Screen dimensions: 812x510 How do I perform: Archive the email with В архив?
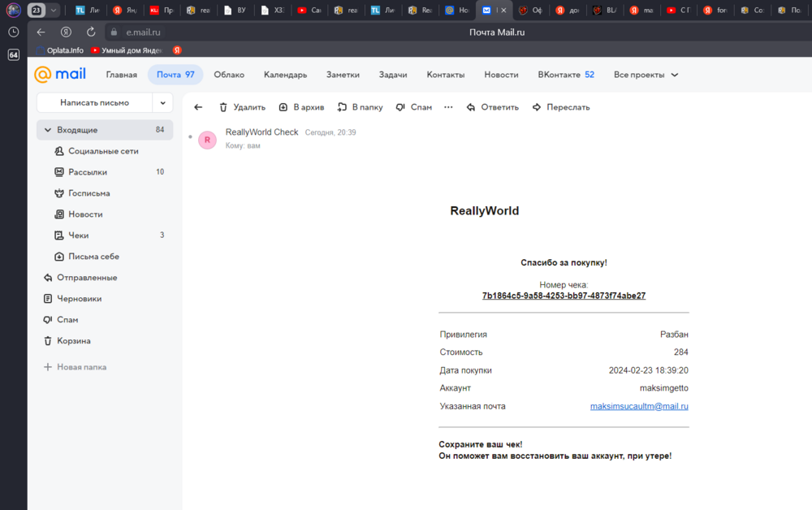[x=301, y=107]
